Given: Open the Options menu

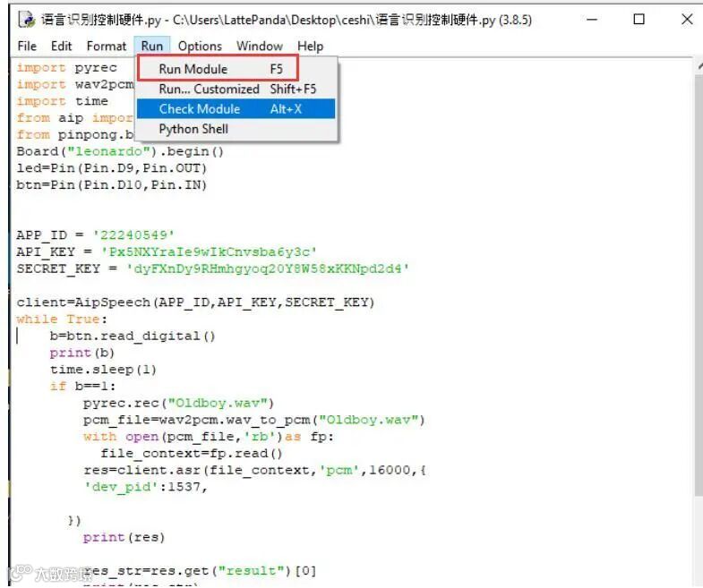Looking at the screenshot, I should coord(200,47).
